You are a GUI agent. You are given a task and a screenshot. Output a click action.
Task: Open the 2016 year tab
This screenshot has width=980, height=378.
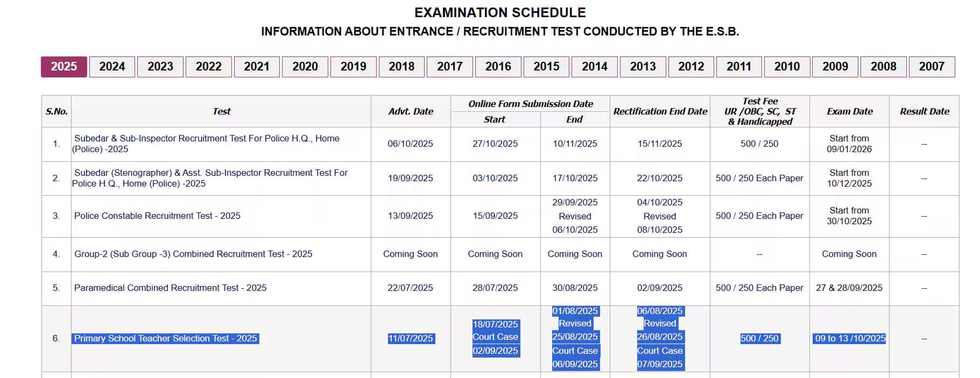coord(498,67)
